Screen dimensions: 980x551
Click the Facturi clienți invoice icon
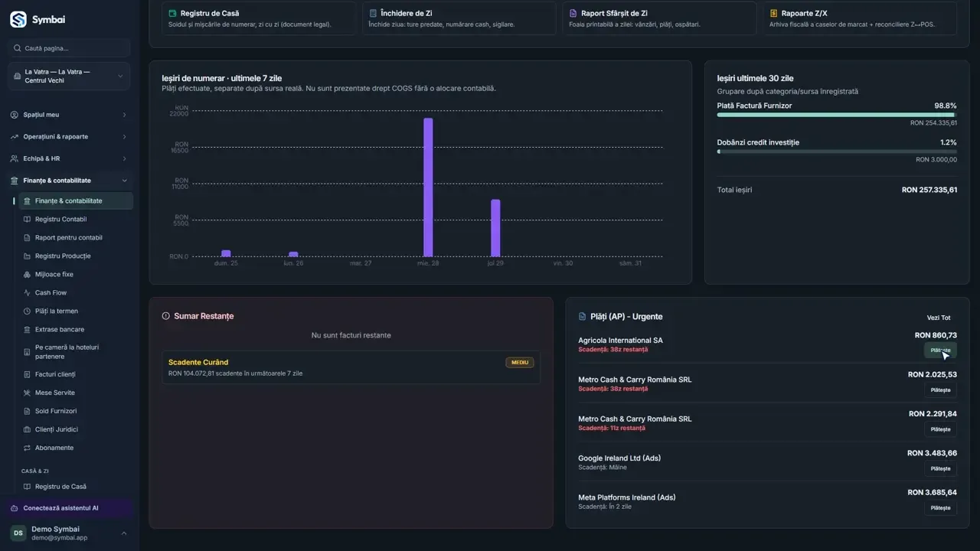click(28, 375)
